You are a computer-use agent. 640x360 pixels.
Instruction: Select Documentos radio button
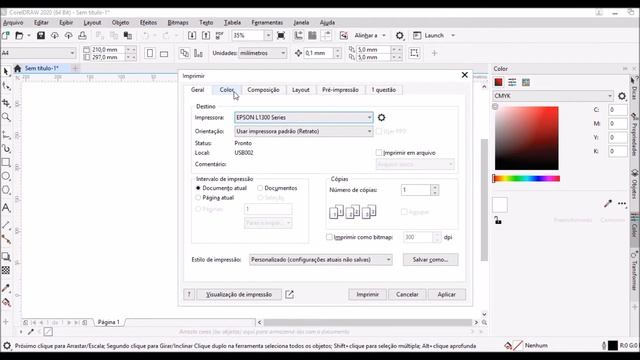coord(260,188)
